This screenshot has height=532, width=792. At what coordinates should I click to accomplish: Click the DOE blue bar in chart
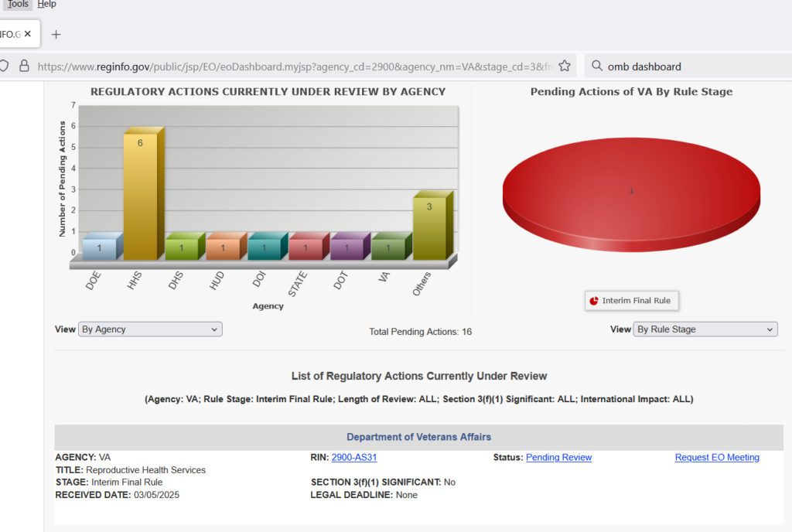102,247
